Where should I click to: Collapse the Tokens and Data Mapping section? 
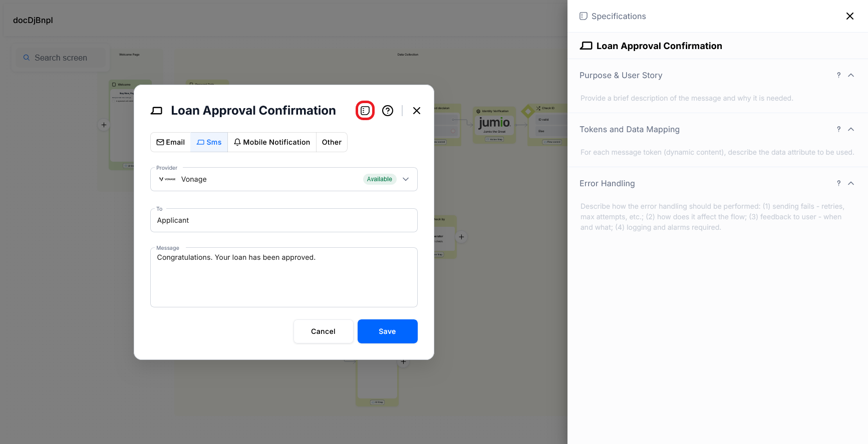tap(851, 129)
